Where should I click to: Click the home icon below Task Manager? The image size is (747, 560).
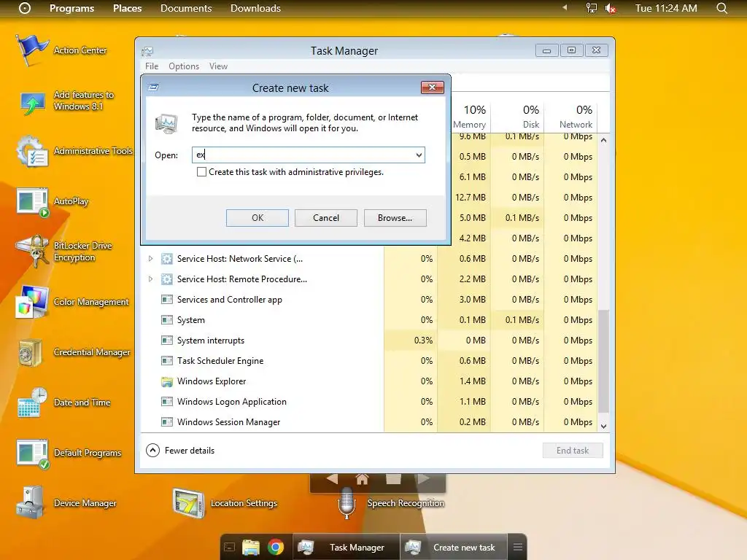click(x=362, y=479)
